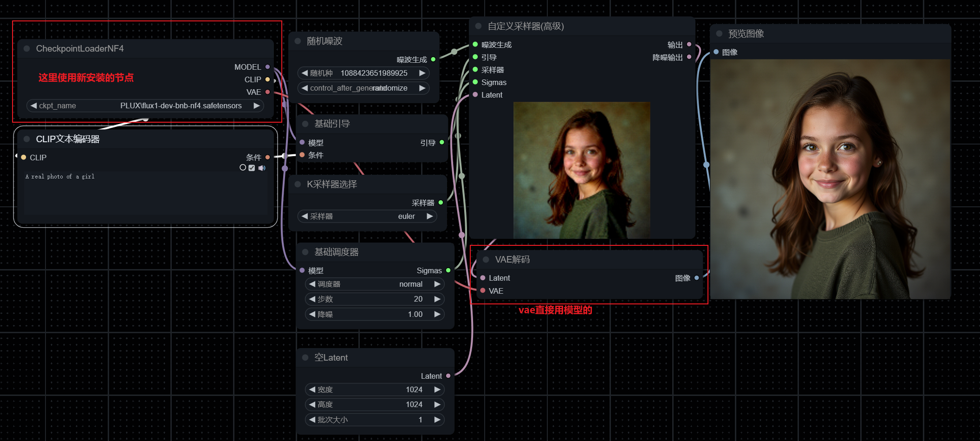980x441 pixels.
Task: Click the MODEL output port on CheckpointLoaderNF4
Action: click(267, 67)
